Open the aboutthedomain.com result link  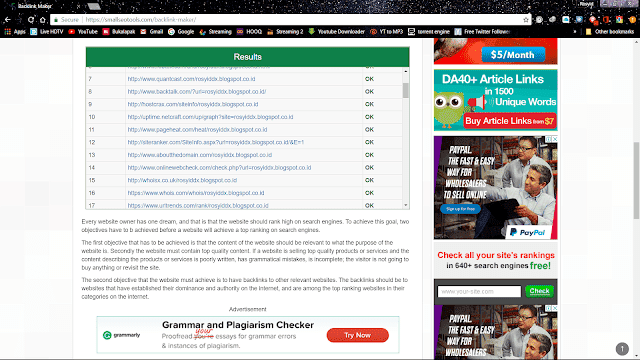pos(200,155)
